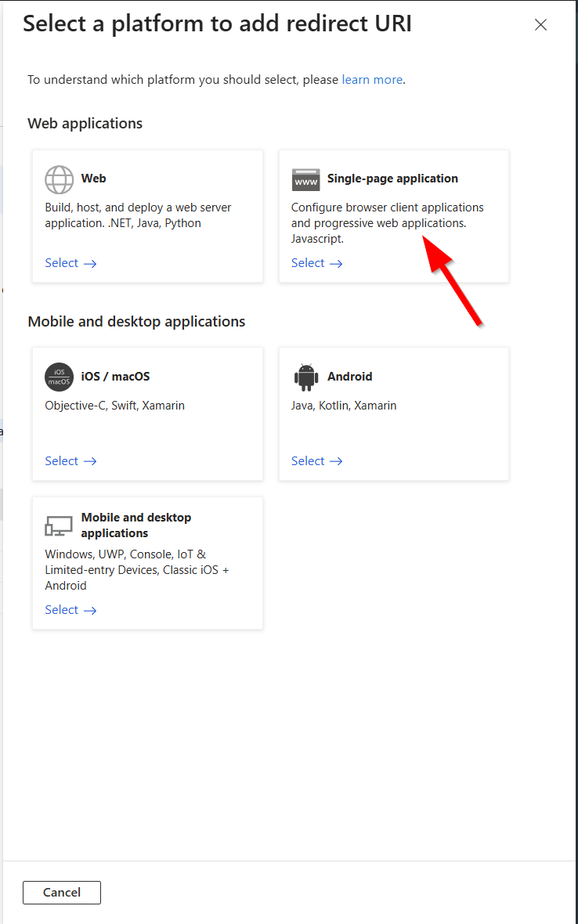Click the Single-page application title

[x=392, y=179]
